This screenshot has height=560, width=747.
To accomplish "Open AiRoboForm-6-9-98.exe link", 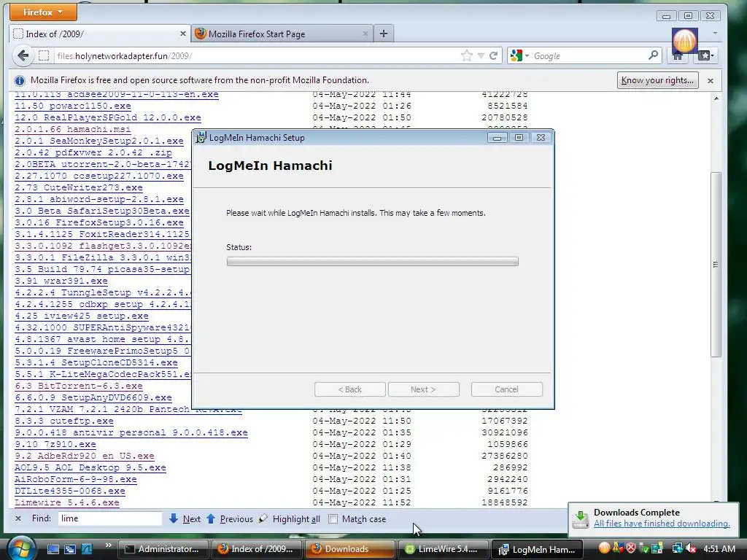I will coord(76,479).
